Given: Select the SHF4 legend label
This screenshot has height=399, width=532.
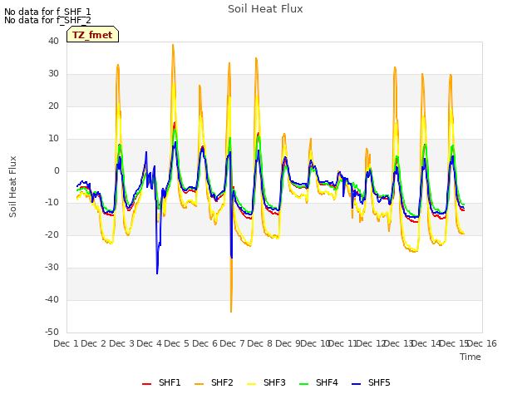Looking at the screenshot, I should point(327,382).
